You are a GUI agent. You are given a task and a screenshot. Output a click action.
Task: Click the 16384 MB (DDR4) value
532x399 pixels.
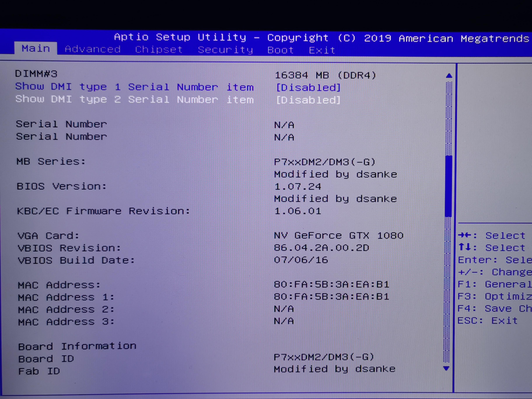click(325, 75)
